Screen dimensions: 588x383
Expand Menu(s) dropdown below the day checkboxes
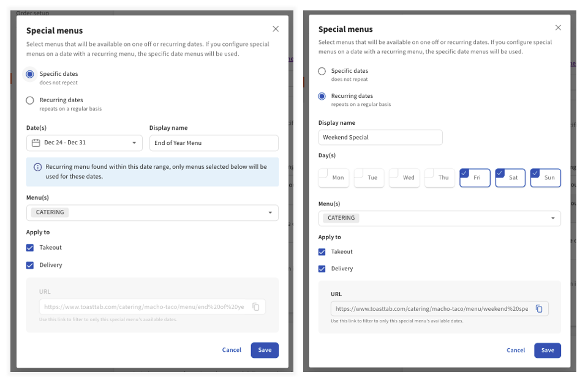pyautogui.click(x=439, y=218)
